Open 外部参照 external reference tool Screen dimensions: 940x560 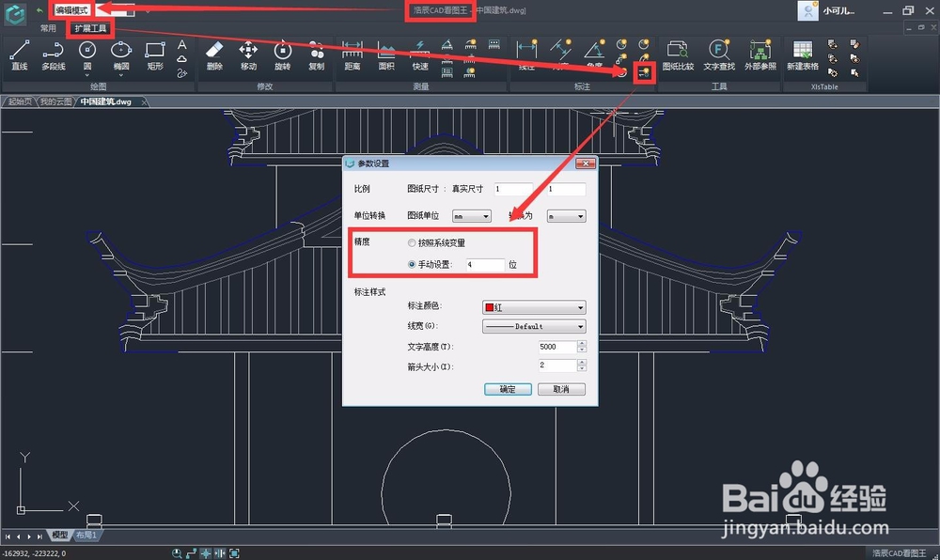760,55
